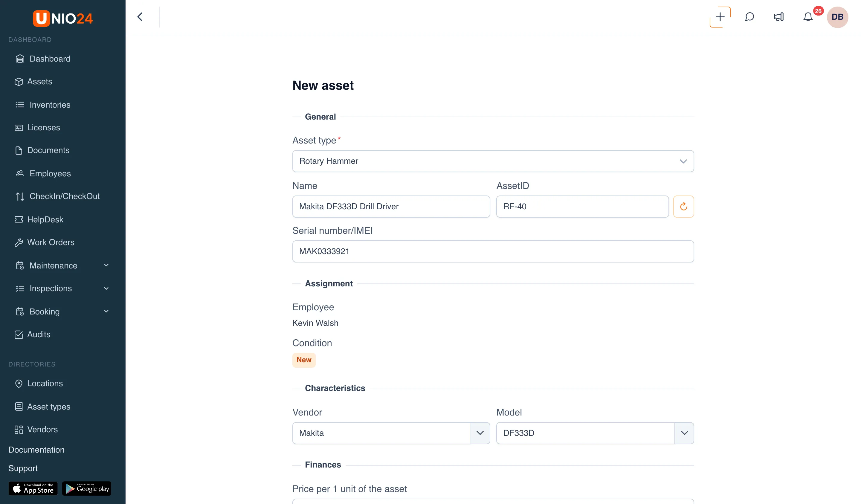This screenshot has width=861, height=504.
Task: Click the Characteristics section header
Action: tap(335, 388)
